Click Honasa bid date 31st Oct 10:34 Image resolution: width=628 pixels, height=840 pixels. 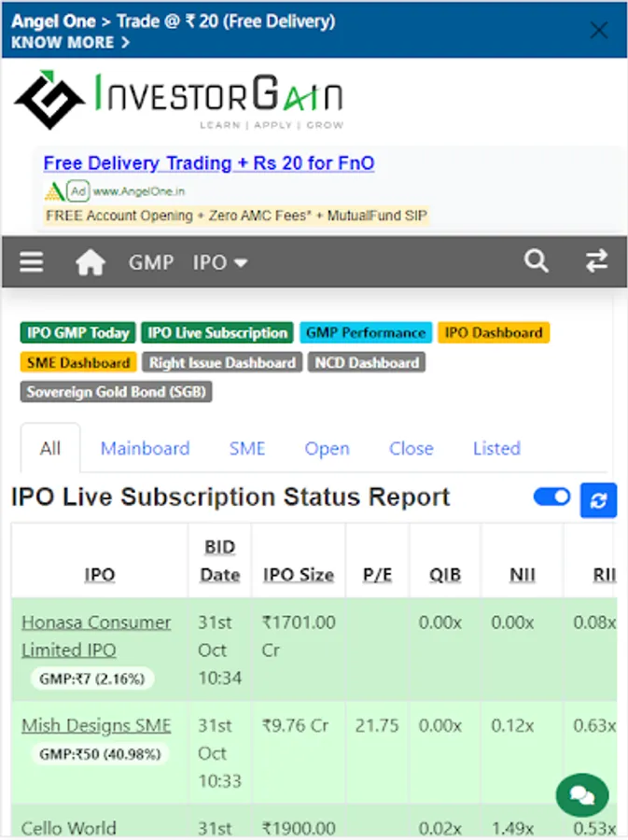click(x=220, y=650)
